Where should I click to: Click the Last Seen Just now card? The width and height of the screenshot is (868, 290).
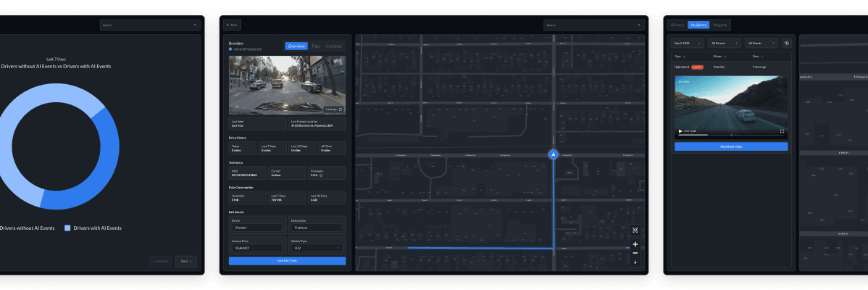257,124
